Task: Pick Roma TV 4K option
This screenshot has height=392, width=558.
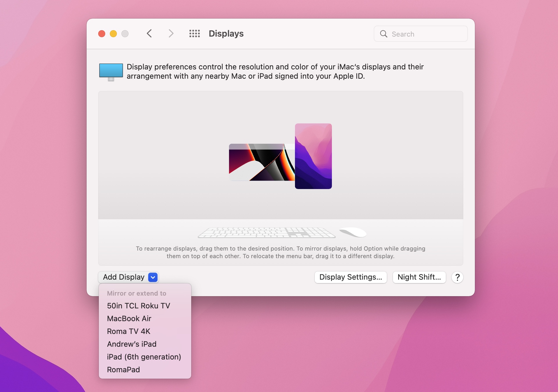Action: coord(128,331)
